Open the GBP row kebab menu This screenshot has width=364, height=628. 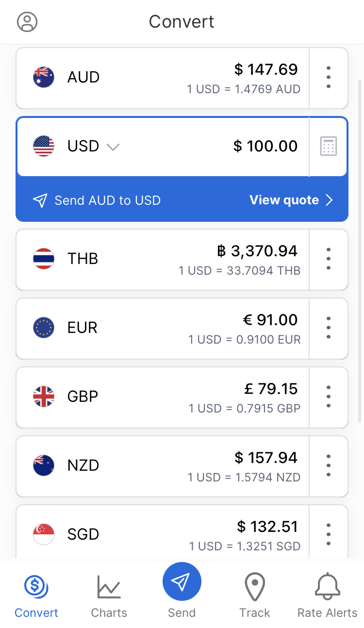click(329, 397)
